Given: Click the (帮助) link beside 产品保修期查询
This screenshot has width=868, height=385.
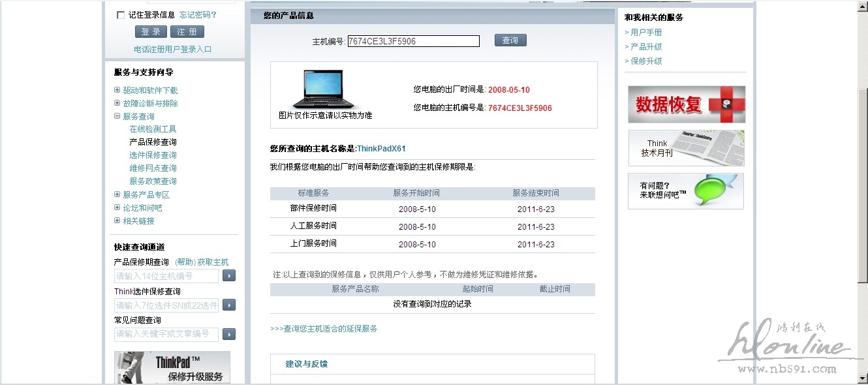Looking at the screenshot, I should 185,262.
